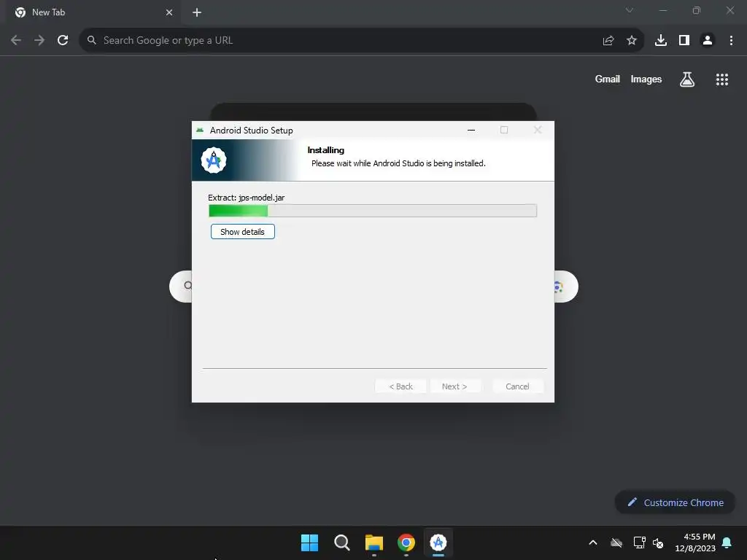Image resolution: width=747 pixels, height=560 pixels.
Task: Open network status tray icon
Action: tap(639, 542)
